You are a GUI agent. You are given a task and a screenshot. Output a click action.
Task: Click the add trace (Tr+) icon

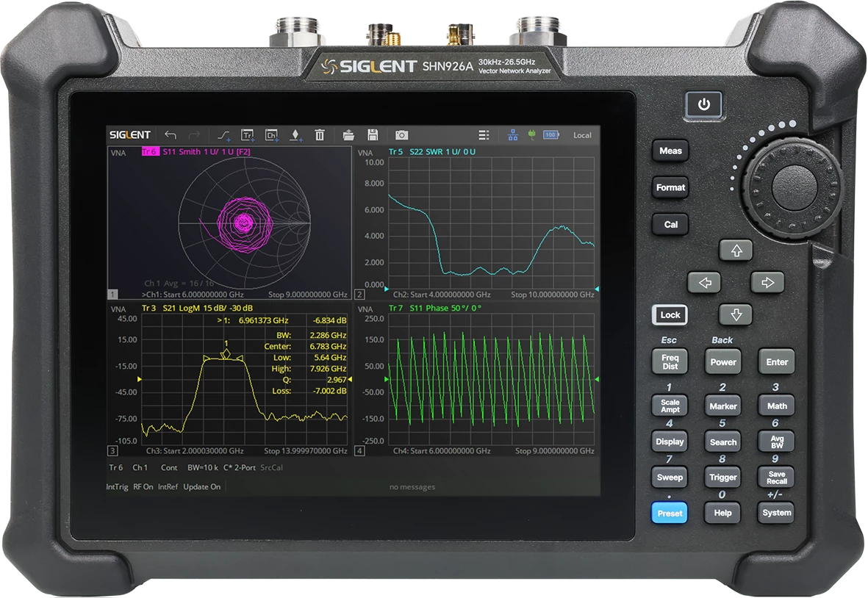(248, 135)
